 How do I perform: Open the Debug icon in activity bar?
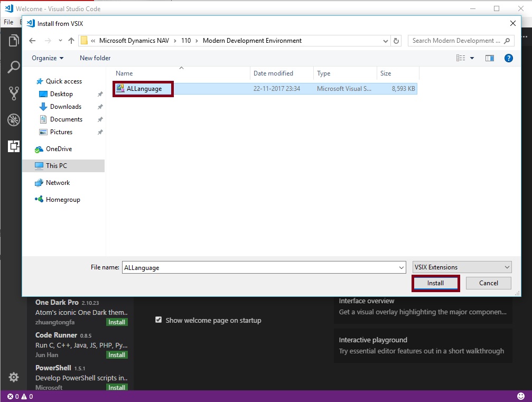[x=14, y=120]
